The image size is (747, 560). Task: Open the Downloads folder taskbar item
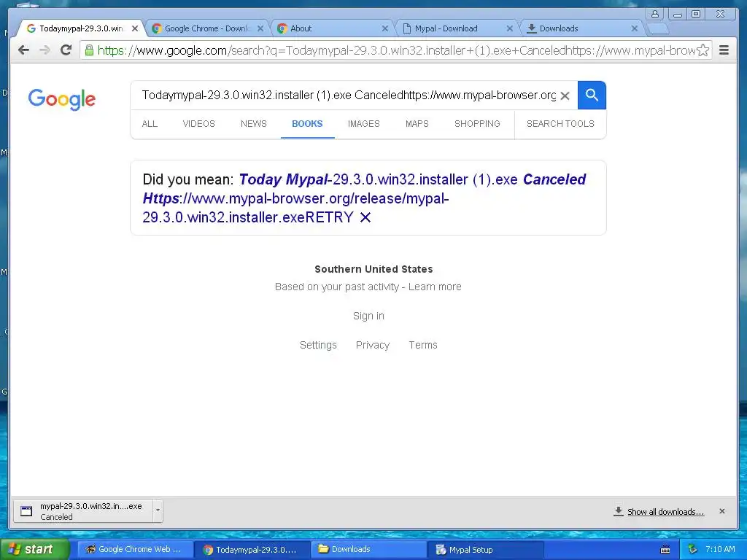[369, 550]
